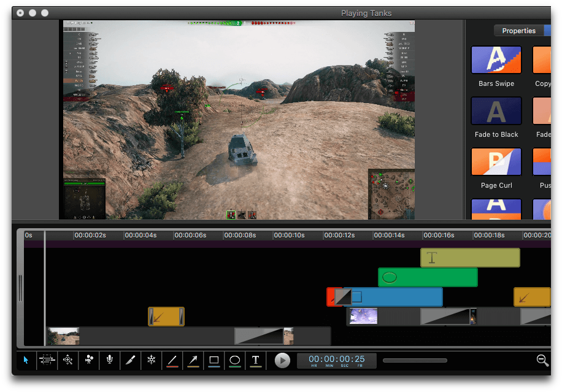This screenshot has width=562, height=392.
Task: Click the timeline left edge resize handle
Action: (x=20, y=288)
